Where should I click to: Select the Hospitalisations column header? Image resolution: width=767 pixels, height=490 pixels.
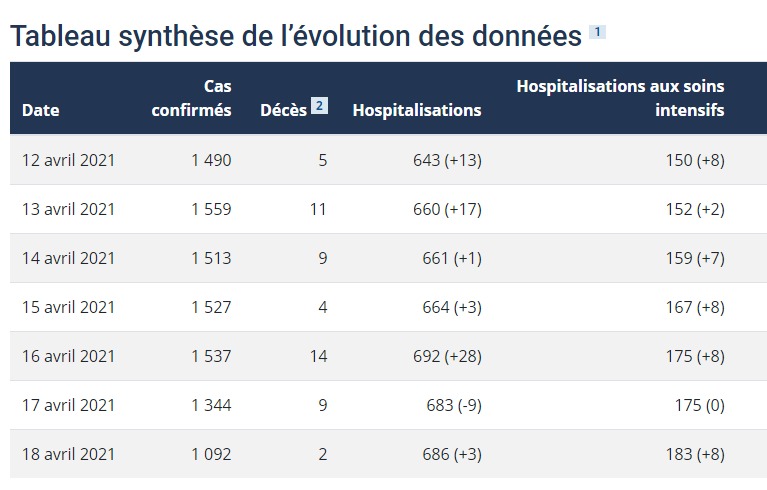pos(417,110)
